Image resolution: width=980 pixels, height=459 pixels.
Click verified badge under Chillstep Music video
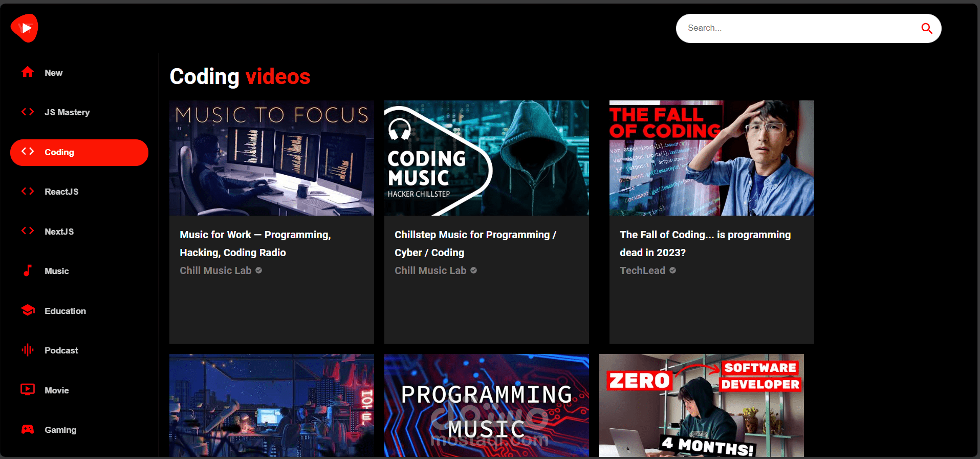pyautogui.click(x=473, y=270)
